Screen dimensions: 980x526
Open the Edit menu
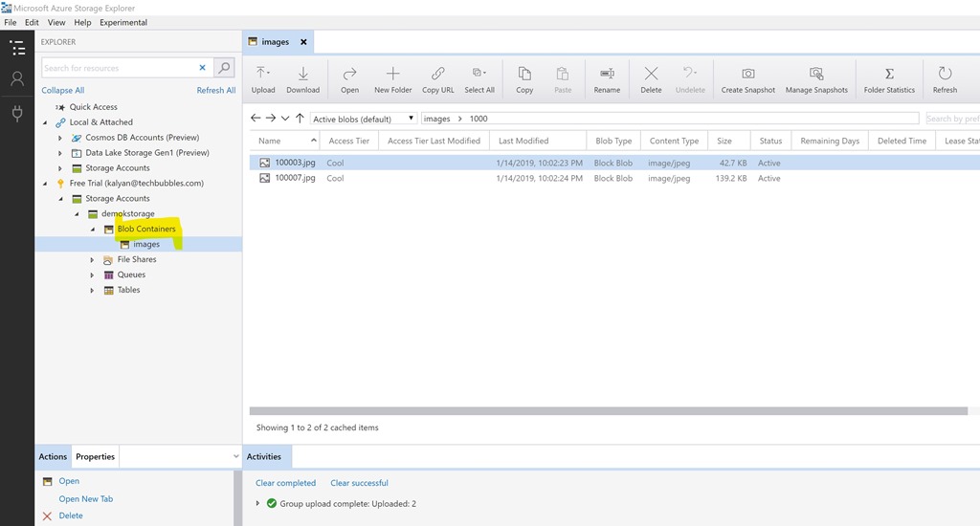[32, 23]
